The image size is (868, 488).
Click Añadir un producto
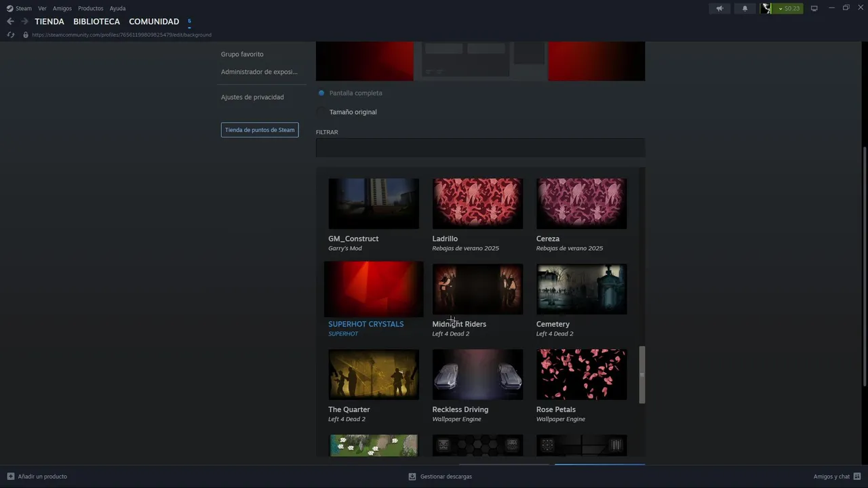[x=42, y=476]
